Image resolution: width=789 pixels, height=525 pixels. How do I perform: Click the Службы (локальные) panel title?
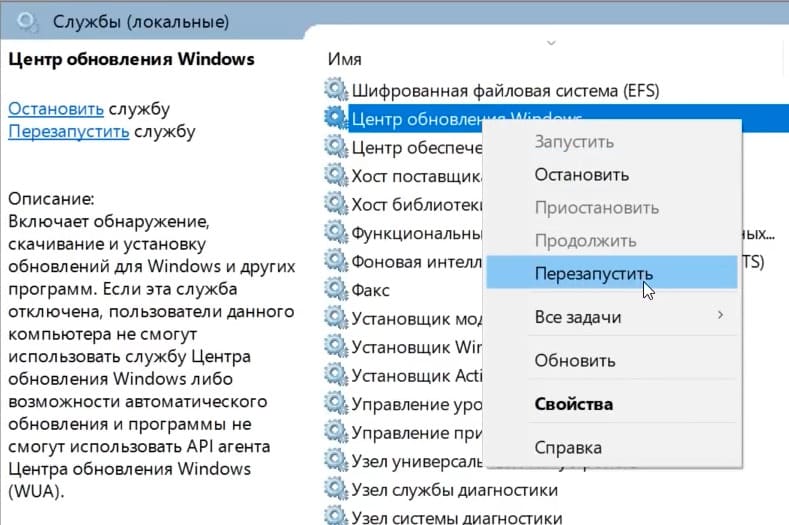[x=141, y=22]
